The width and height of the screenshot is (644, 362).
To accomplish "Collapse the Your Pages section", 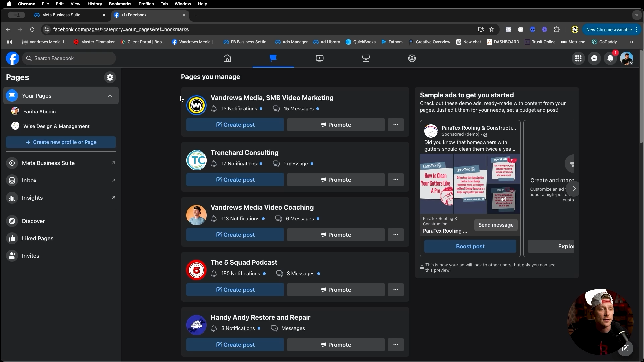I will tap(110, 96).
